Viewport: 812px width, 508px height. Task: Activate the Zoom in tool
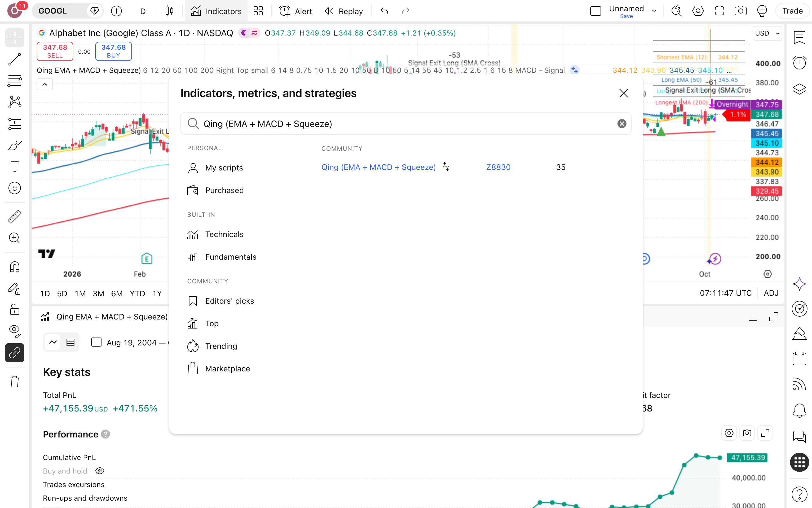pyautogui.click(x=14, y=238)
